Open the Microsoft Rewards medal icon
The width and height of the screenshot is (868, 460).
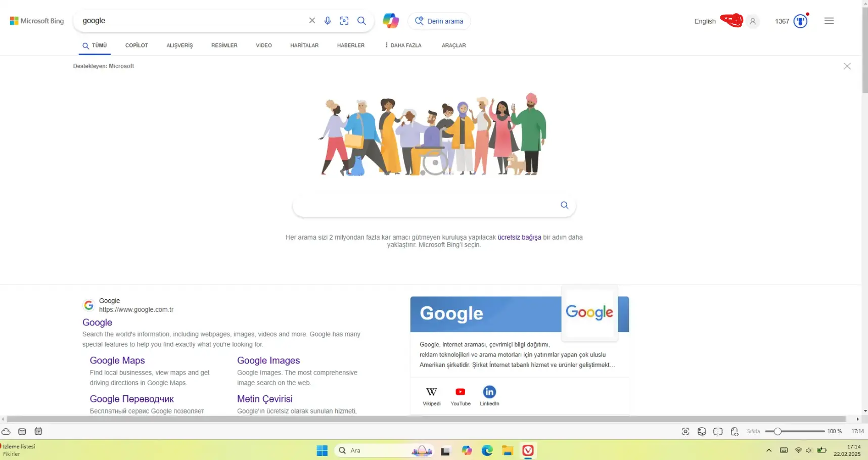click(800, 21)
